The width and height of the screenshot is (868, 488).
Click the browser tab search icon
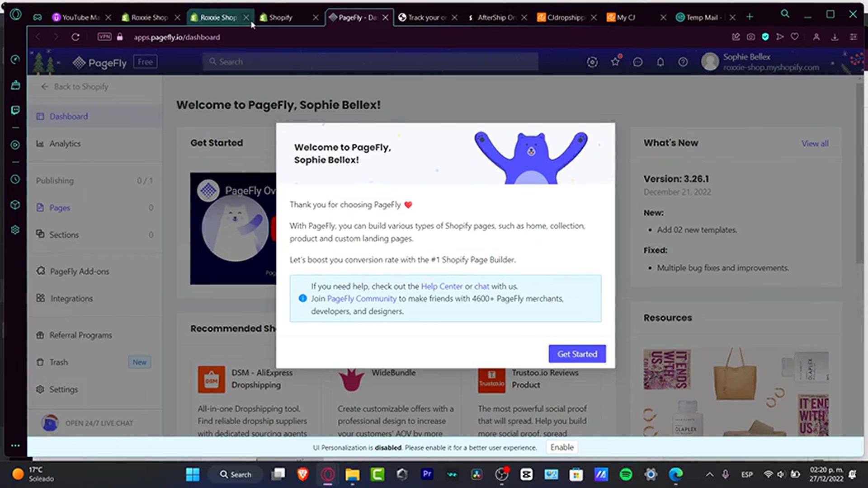[x=785, y=14]
